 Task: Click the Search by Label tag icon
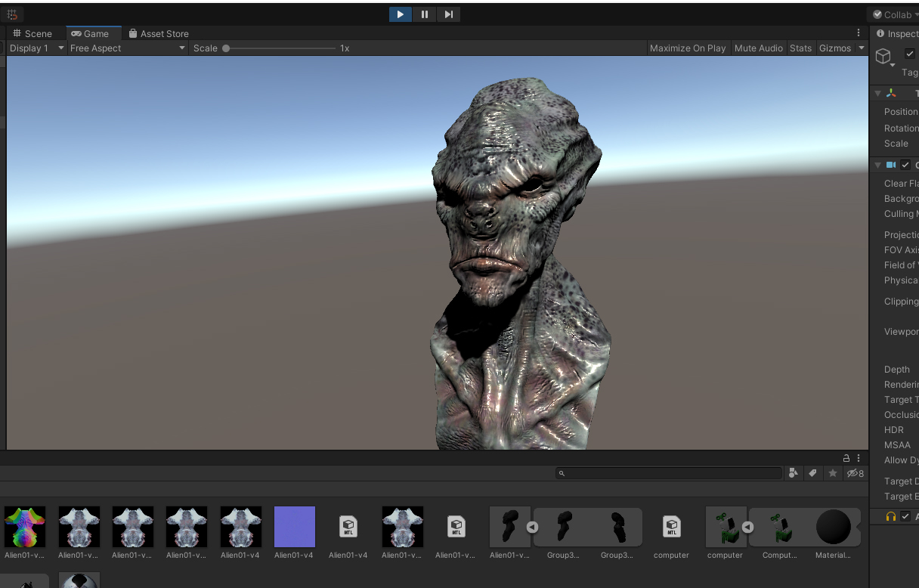click(x=812, y=473)
